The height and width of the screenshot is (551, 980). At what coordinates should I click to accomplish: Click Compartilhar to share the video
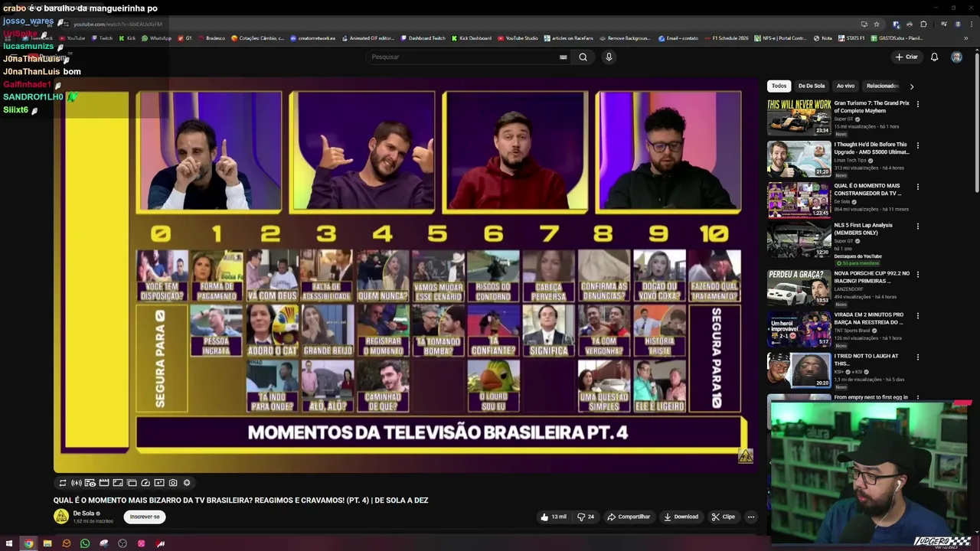(629, 517)
